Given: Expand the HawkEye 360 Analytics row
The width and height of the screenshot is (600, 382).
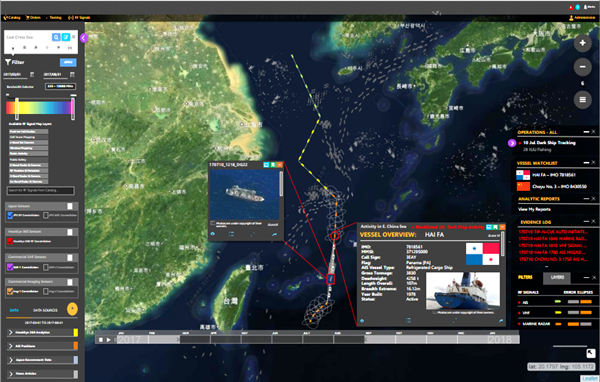Looking at the screenshot, I should (42, 333).
